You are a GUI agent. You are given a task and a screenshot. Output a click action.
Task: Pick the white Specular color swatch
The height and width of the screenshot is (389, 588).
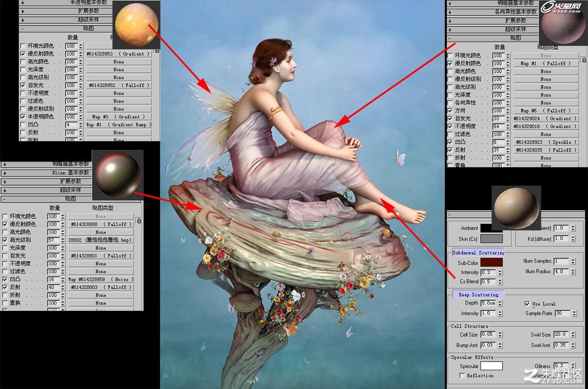pos(492,366)
